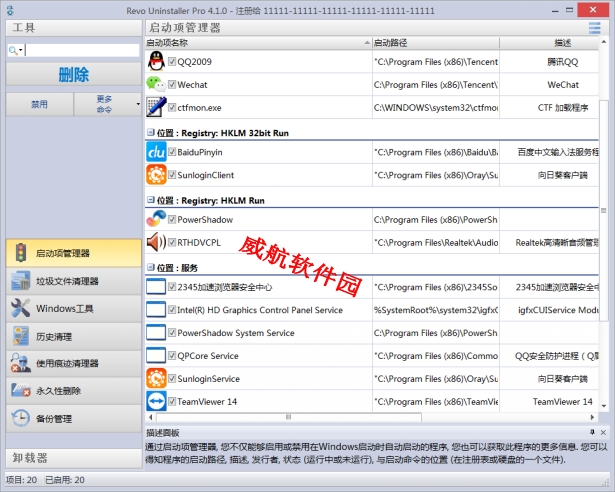
Task: Uncheck the QQ2009 startup checkbox
Action: (x=172, y=61)
